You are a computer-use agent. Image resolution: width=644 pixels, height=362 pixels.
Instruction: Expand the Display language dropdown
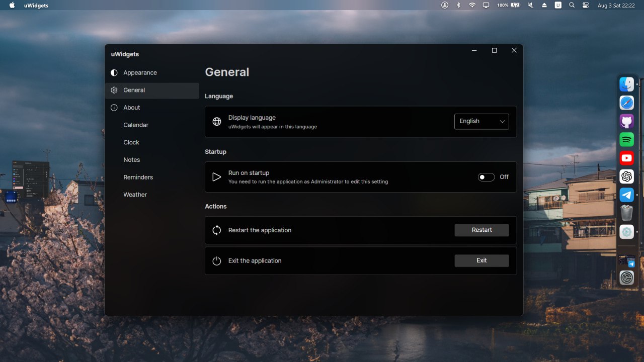(x=481, y=121)
